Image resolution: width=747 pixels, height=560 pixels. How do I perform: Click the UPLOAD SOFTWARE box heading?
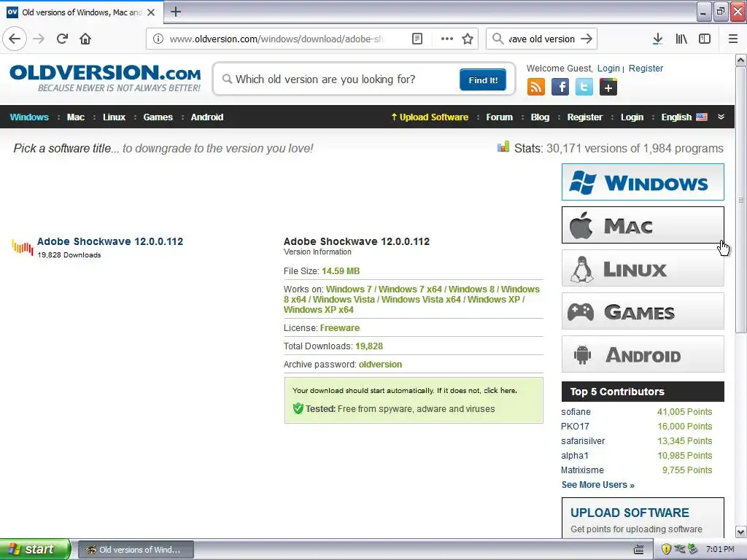[x=630, y=513]
